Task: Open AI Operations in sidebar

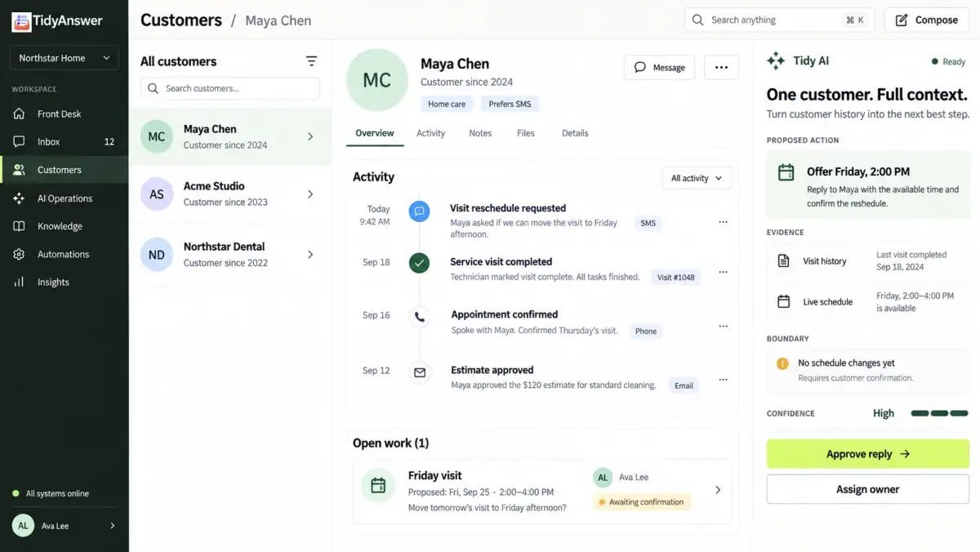Action: 65,198
